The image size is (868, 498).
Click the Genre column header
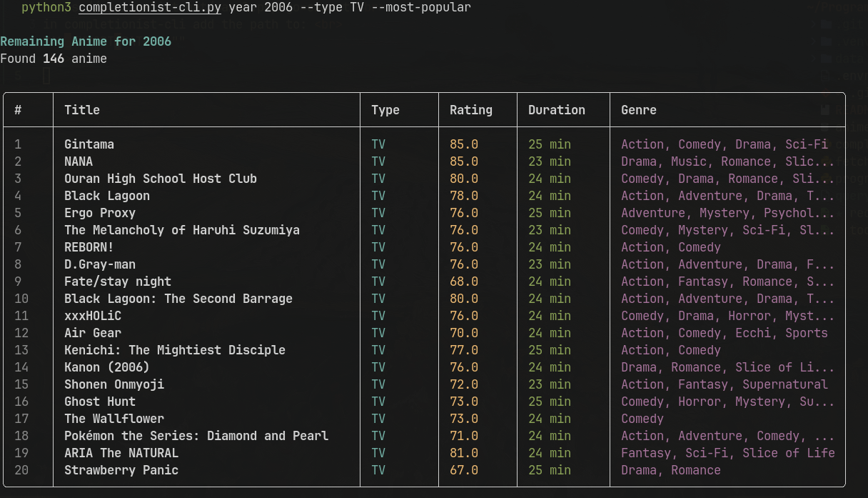[x=639, y=110]
